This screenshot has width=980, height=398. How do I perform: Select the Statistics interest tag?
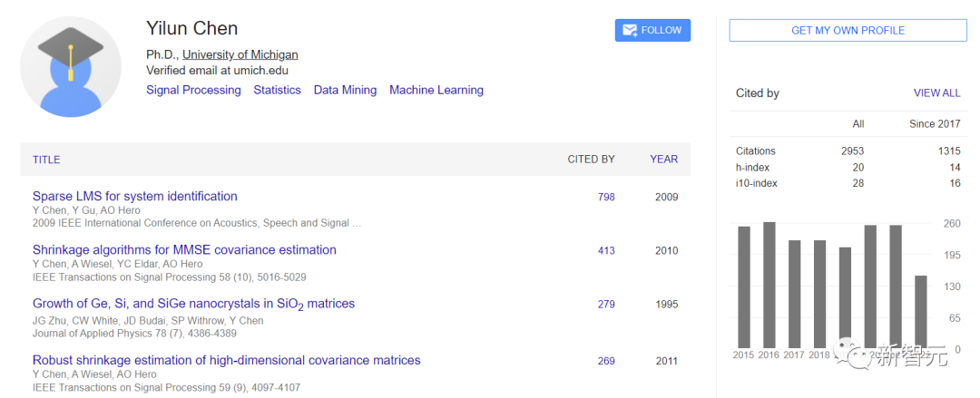pos(277,90)
